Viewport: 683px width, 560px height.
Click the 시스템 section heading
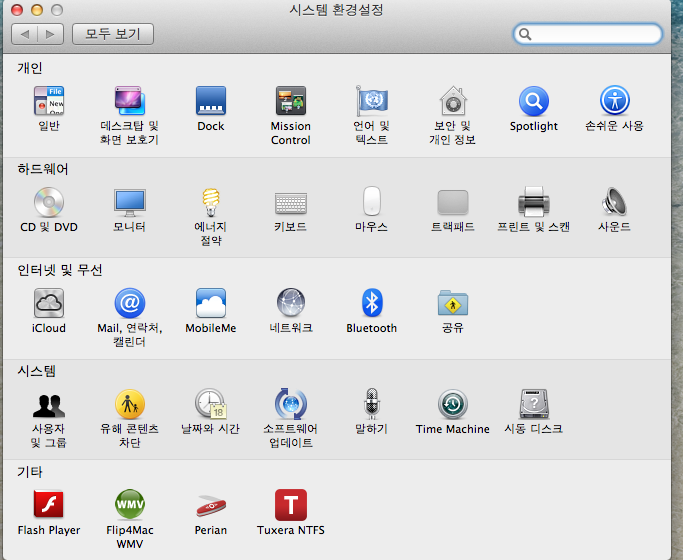[x=36, y=371]
